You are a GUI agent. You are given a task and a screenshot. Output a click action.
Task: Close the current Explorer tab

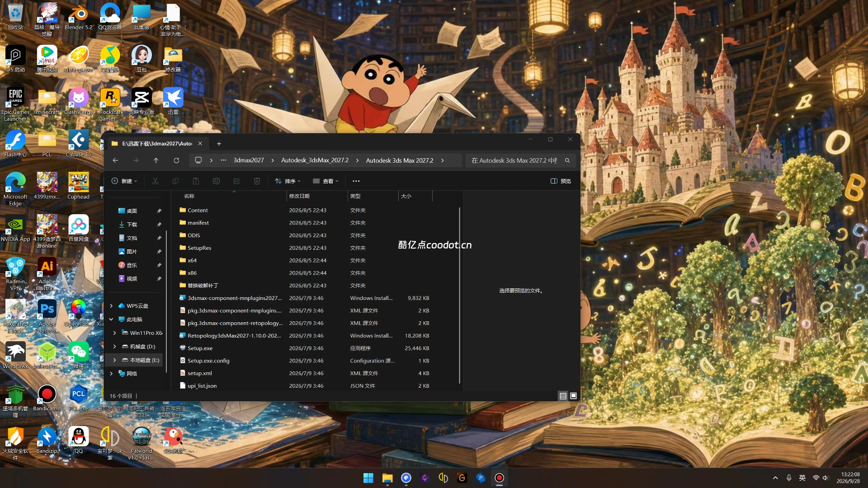click(x=200, y=144)
